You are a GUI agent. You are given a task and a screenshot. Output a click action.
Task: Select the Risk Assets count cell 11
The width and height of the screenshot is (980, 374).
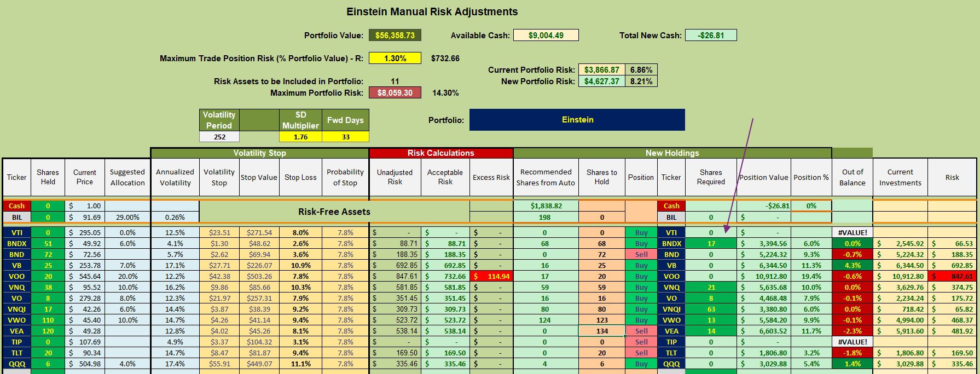point(395,81)
